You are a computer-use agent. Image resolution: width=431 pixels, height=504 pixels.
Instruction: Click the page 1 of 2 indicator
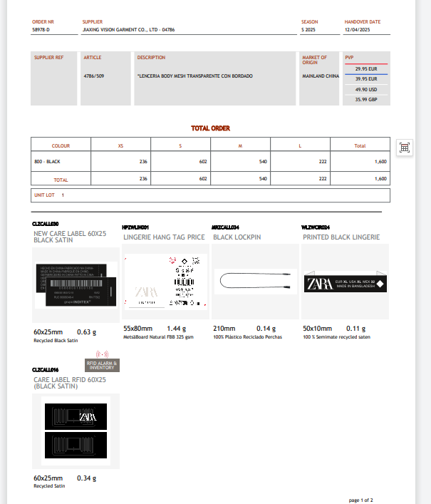tap(360, 500)
